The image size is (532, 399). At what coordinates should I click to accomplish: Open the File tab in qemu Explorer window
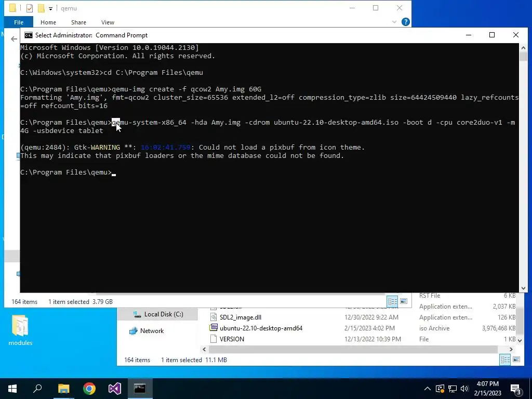[19, 22]
